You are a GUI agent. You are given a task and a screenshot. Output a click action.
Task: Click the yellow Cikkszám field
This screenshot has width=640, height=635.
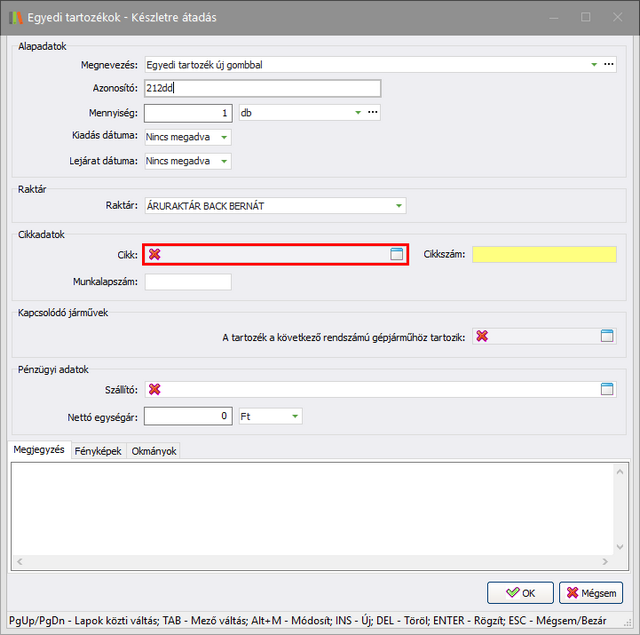click(x=544, y=255)
